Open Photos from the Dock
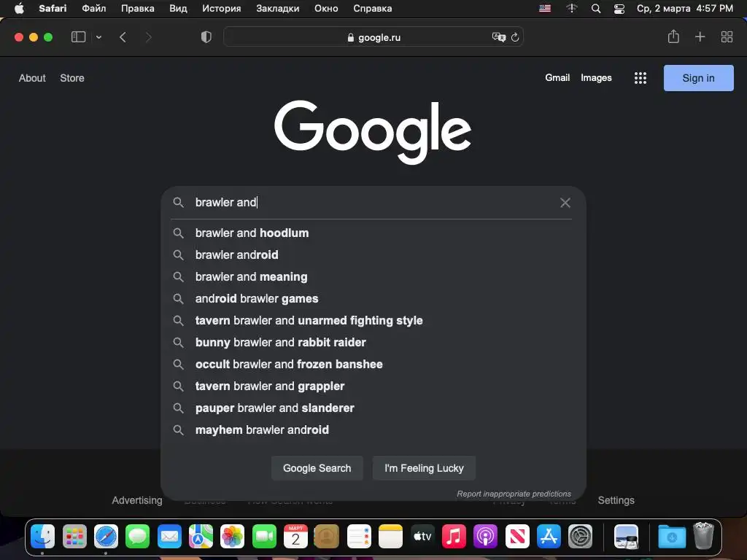The height and width of the screenshot is (560, 747). (x=233, y=537)
